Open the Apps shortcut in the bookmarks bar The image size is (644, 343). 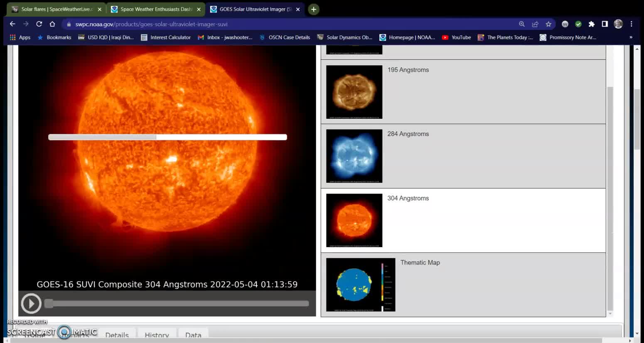(20, 37)
